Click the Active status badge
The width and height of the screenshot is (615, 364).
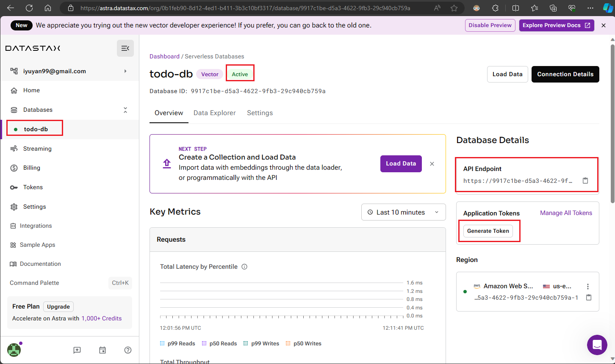click(240, 74)
